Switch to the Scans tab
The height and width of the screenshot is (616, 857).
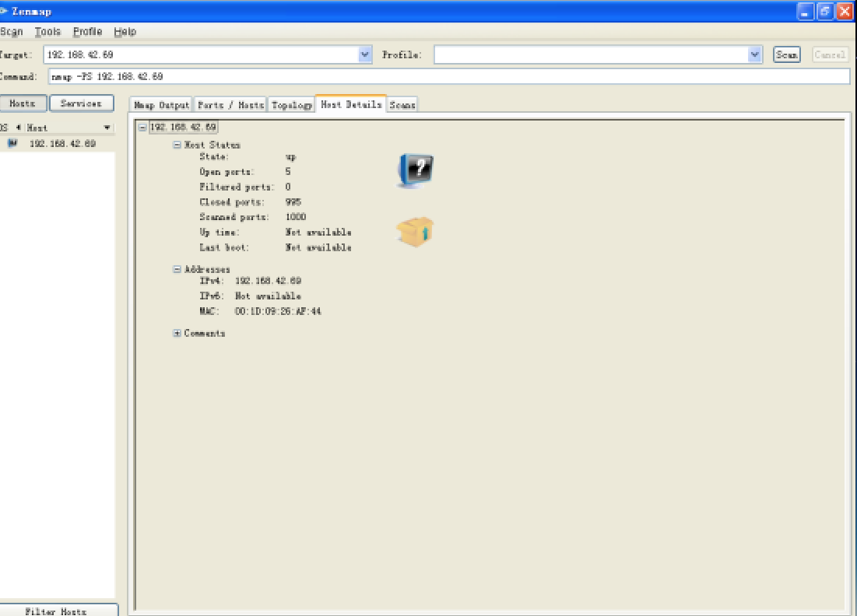tap(402, 105)
